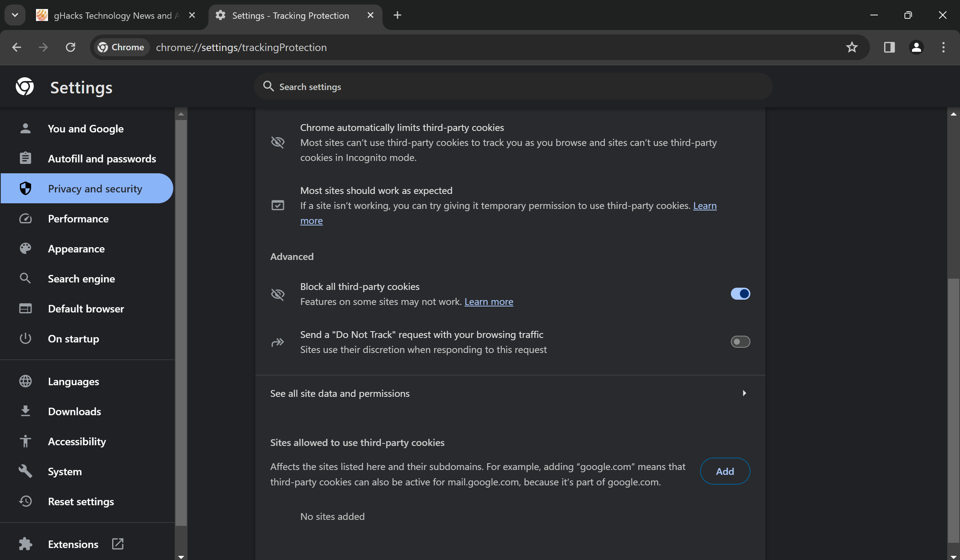Disable Block all third-party cookies
960x560 pixels.
[x=740, y=293]
